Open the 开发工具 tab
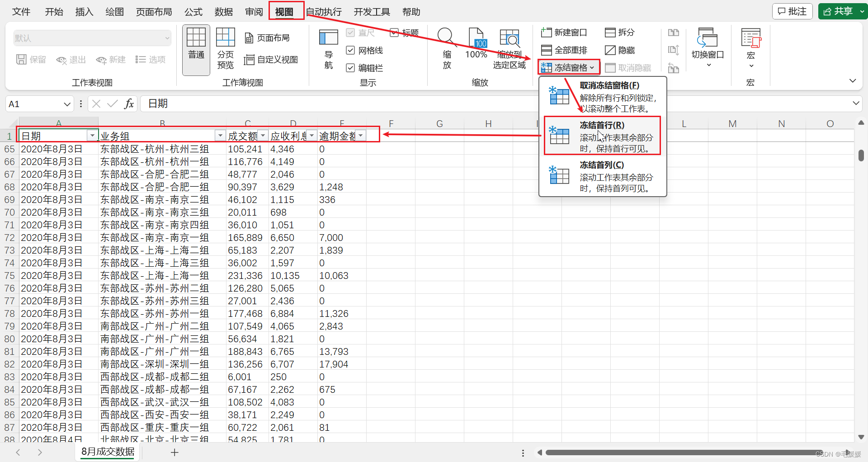Screen dimensions: 868x462 click(x=372, y=12)
